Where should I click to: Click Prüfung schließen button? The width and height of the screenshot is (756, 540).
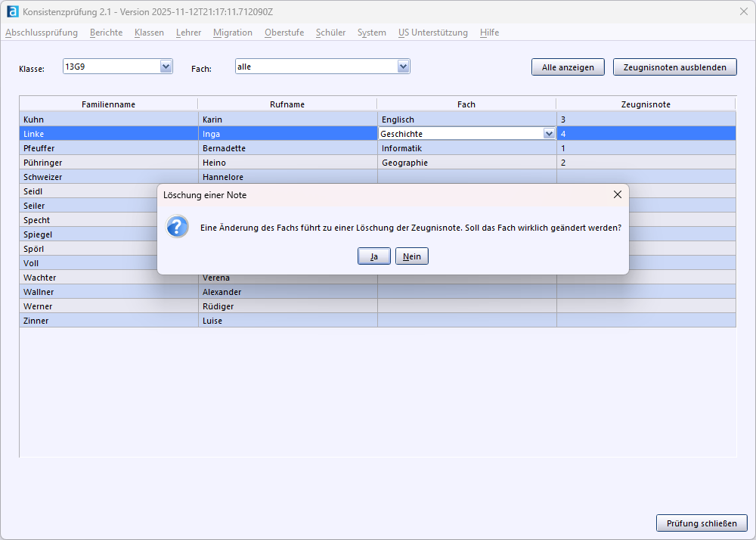pyautogui.click(x=702, y=523)
